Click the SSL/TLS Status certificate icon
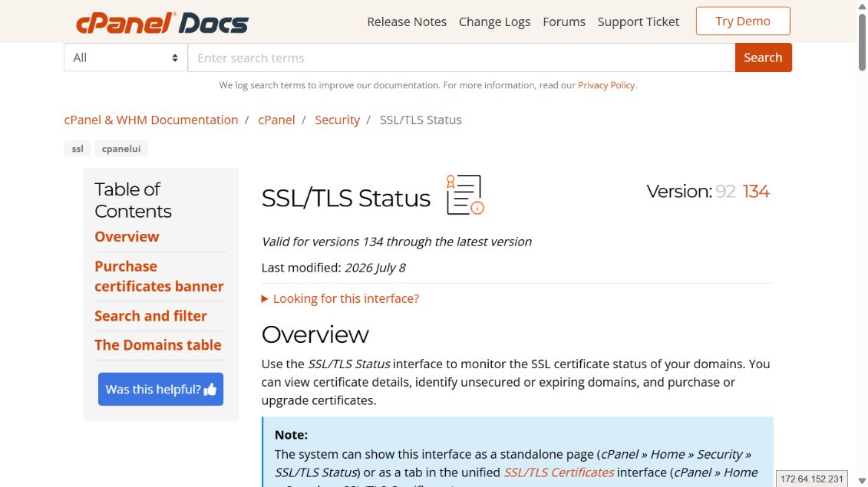This screenshot has height=487, width=868. 465,195
